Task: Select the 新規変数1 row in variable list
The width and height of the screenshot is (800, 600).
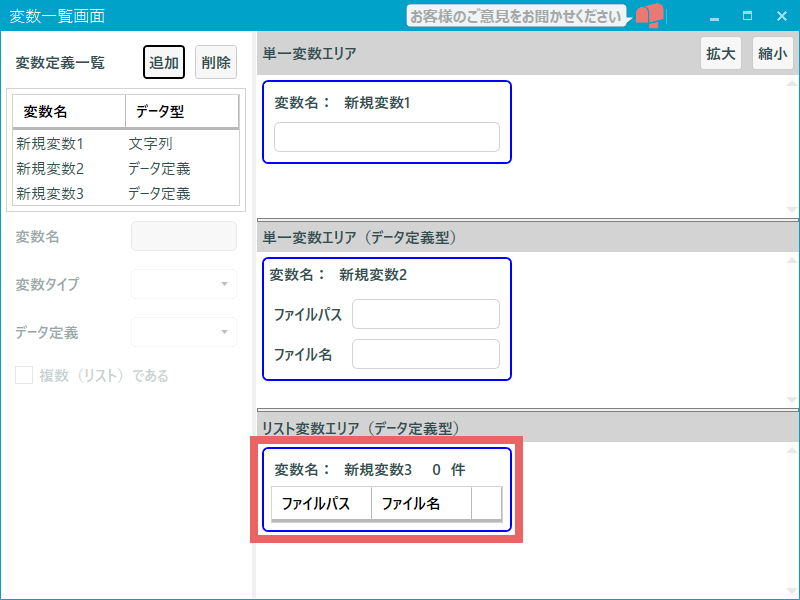Action: [x=126, y=143]
